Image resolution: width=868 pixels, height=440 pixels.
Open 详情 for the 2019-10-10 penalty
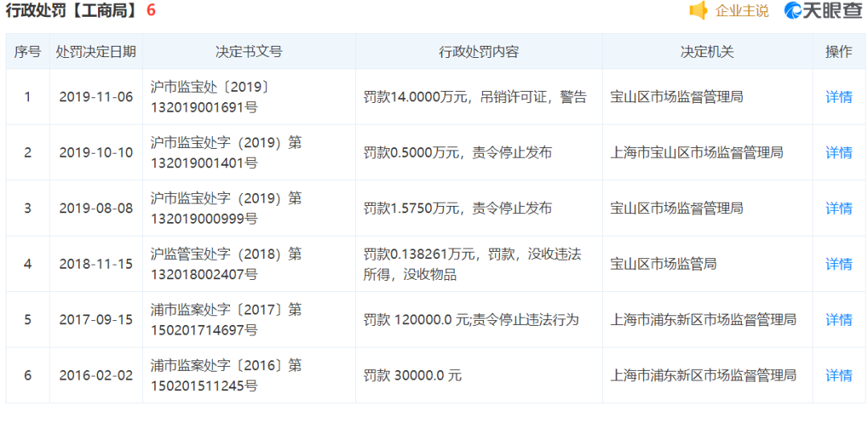[838, 152]
